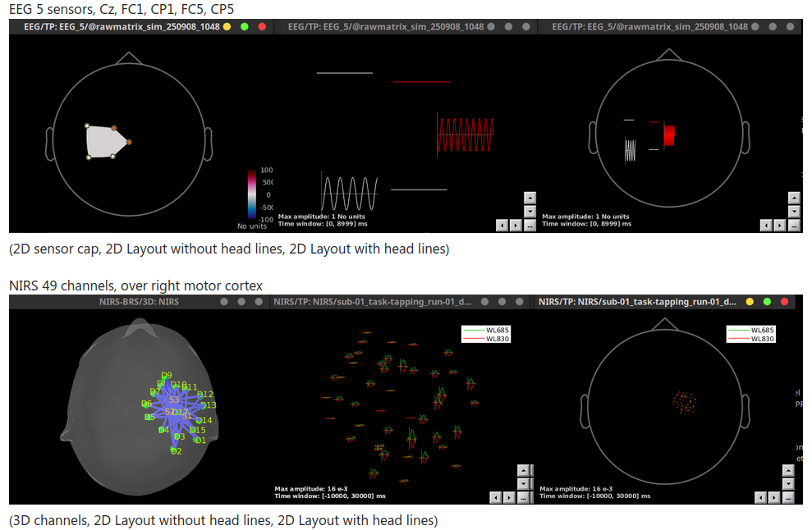The image size is (812, 530).
Task: Click left arrow in NIRS layout without head lines
Action: 495,497
